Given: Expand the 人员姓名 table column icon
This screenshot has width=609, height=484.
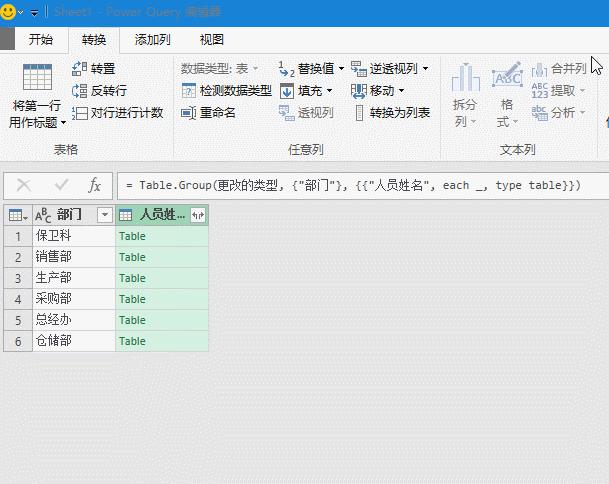Looking at the screenshot, I should 198,215.
